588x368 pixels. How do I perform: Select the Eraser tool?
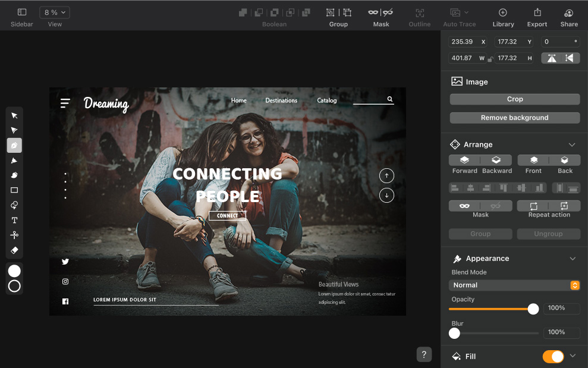[14, 250]
